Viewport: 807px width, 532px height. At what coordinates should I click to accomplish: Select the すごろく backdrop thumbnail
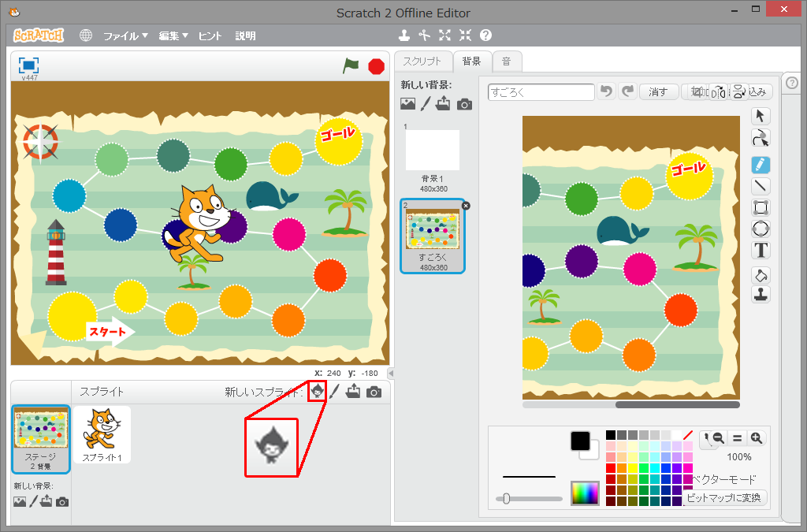tap(433, 236)
